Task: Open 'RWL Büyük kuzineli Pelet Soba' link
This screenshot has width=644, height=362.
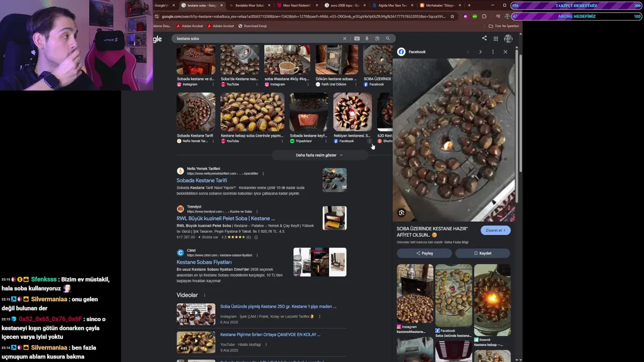Action: point(225,219)
